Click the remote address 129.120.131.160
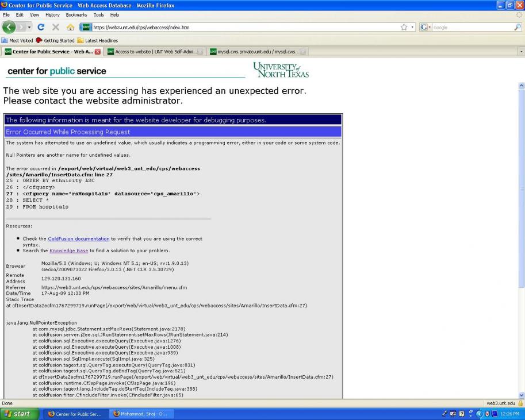The height and width of the screenshot is (420, 525). point(61,278)
